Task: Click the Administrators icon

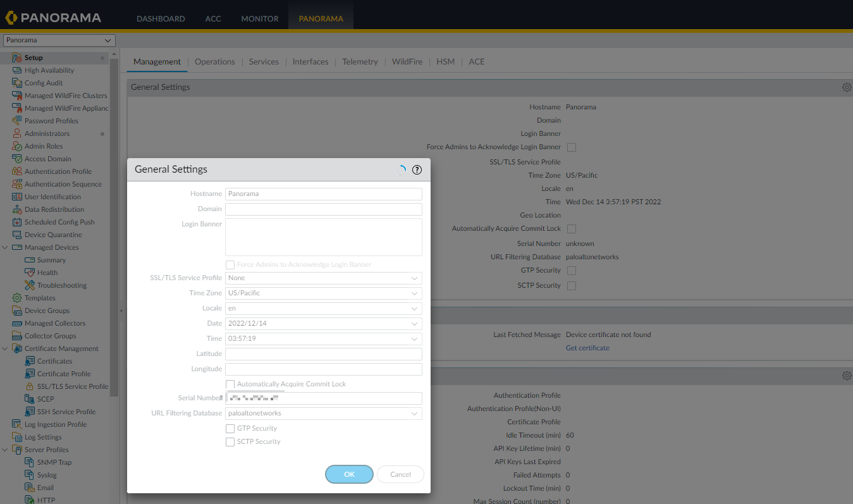Action: click(x=17, y=133)
